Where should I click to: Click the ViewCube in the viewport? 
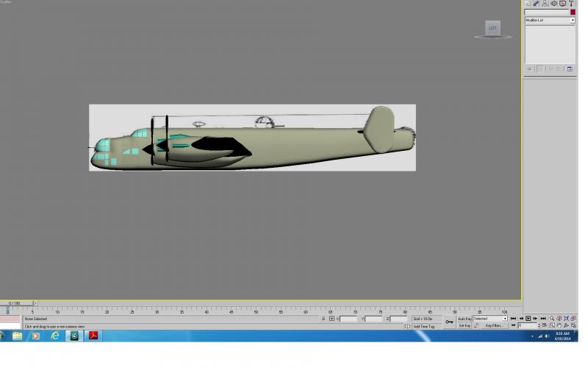click(x=492, y=29)
